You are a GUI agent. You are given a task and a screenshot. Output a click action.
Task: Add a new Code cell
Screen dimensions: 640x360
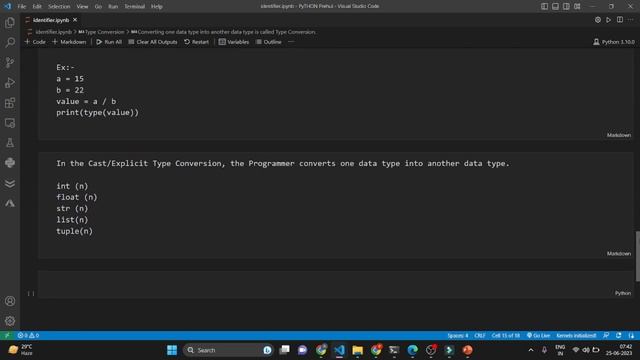tap(35, 42)
